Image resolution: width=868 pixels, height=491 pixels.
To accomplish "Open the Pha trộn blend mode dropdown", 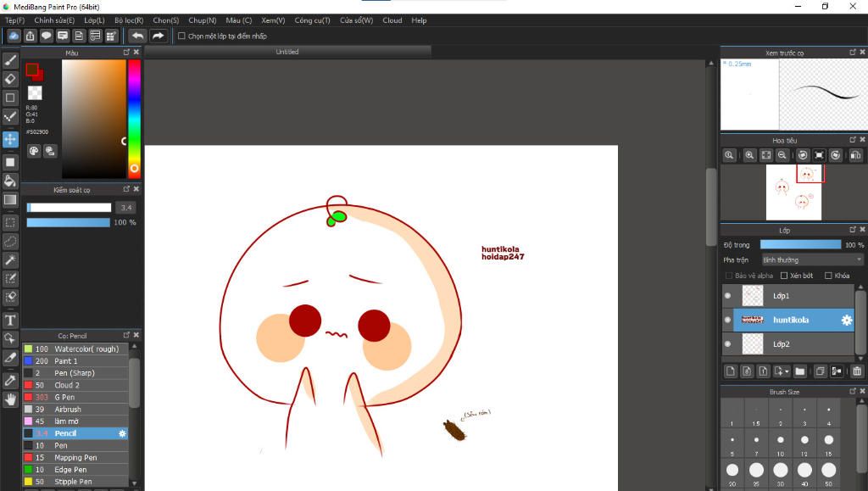I will point(812,259).
